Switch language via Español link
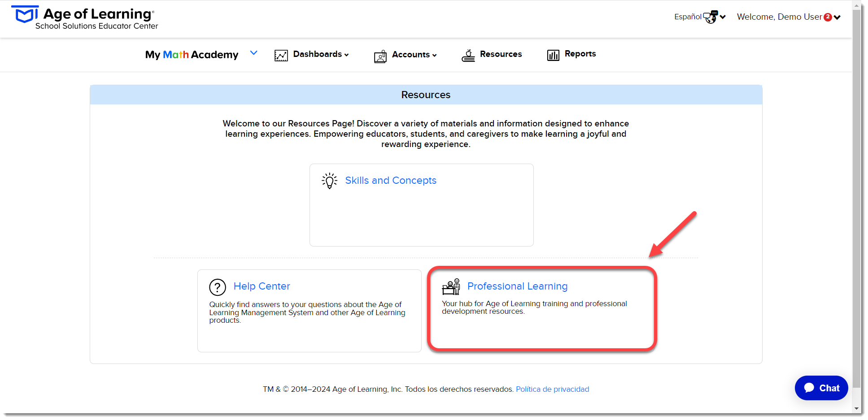This screenshot has width=868, height=420. pyautogui.click(x=688, y=17)
